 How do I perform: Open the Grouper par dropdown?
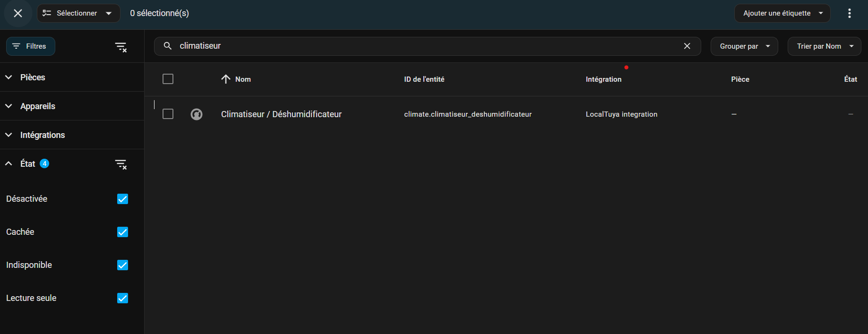(x=744, y=46)
